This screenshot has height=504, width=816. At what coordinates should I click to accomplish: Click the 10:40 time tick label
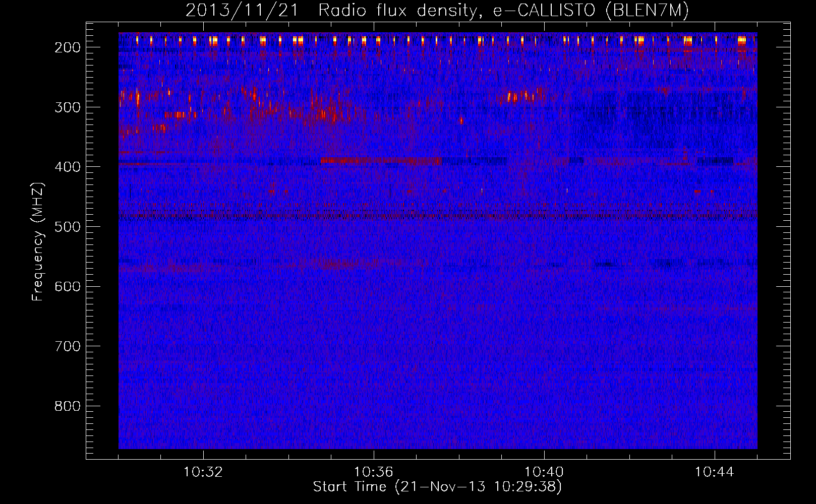point(544,472)
